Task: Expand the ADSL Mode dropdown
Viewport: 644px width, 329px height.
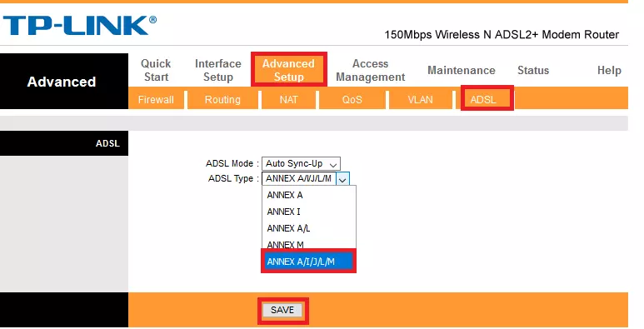Action: coord(301,163)
